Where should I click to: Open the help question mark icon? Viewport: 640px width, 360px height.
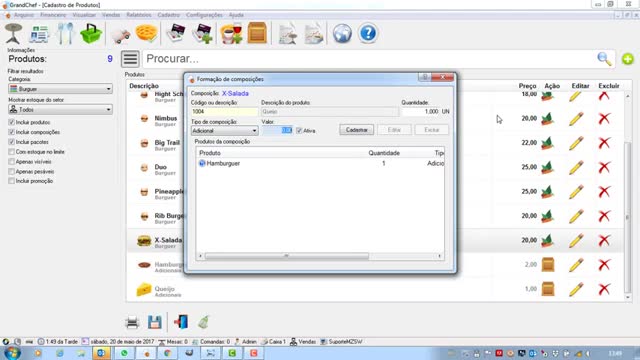(368, 33)
